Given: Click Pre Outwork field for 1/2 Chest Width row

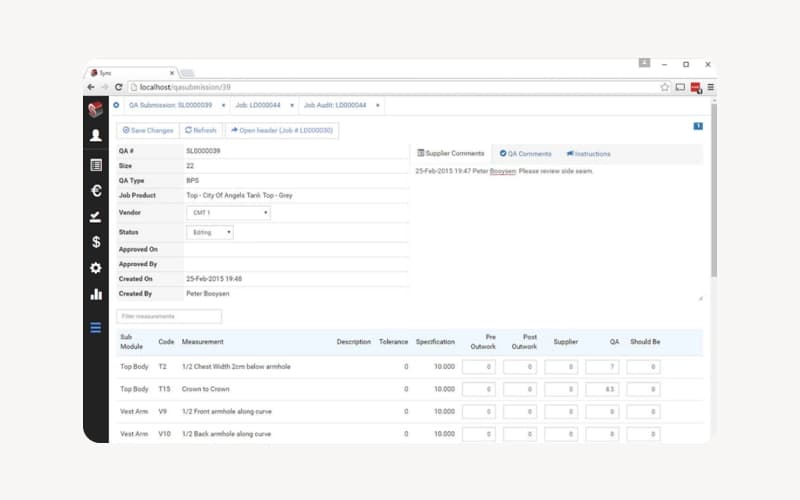Looking at the screenshot, I should click(479, 367).
